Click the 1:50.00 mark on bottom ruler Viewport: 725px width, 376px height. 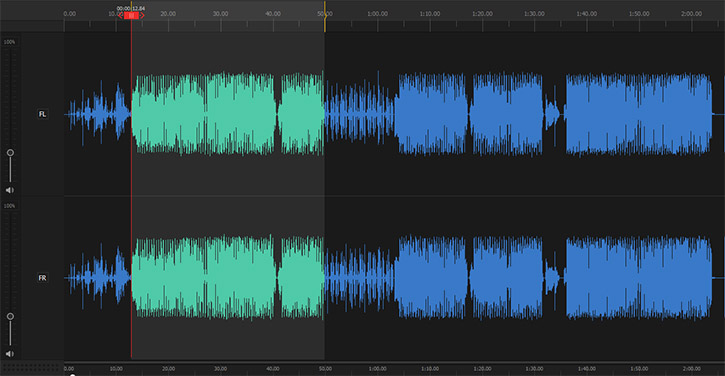(x=639, y=369)
